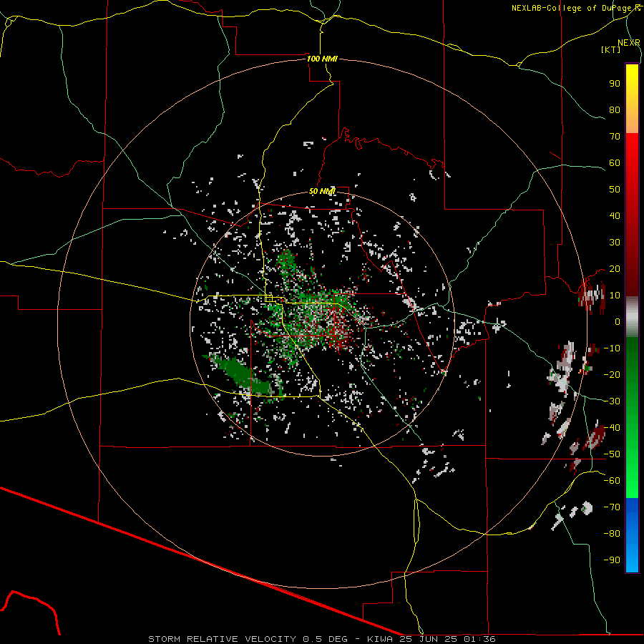Image resolution: width=644 pixels, height=644 pixels.
Task: Click the 30 value on the color scale
Action: [x=615, y=243]
